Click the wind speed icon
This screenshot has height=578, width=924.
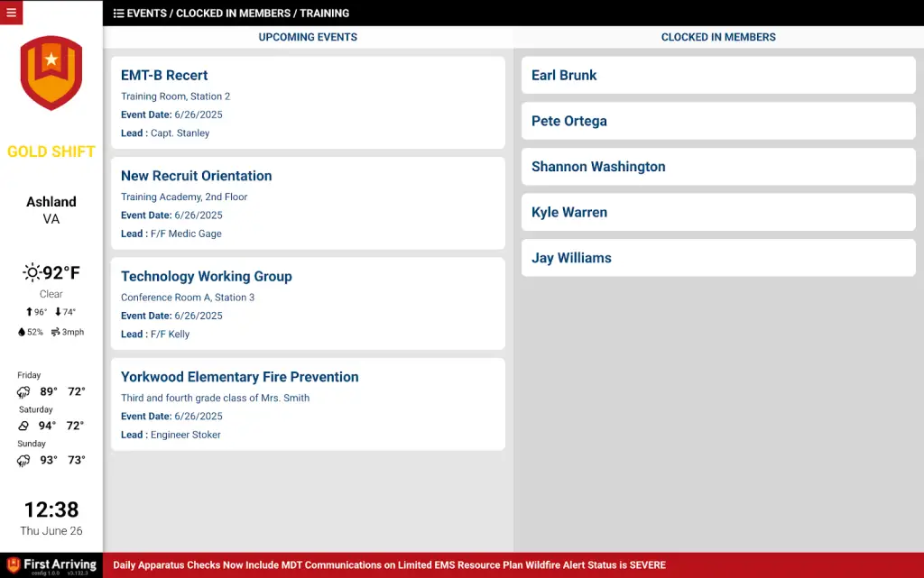pos(55,332)
